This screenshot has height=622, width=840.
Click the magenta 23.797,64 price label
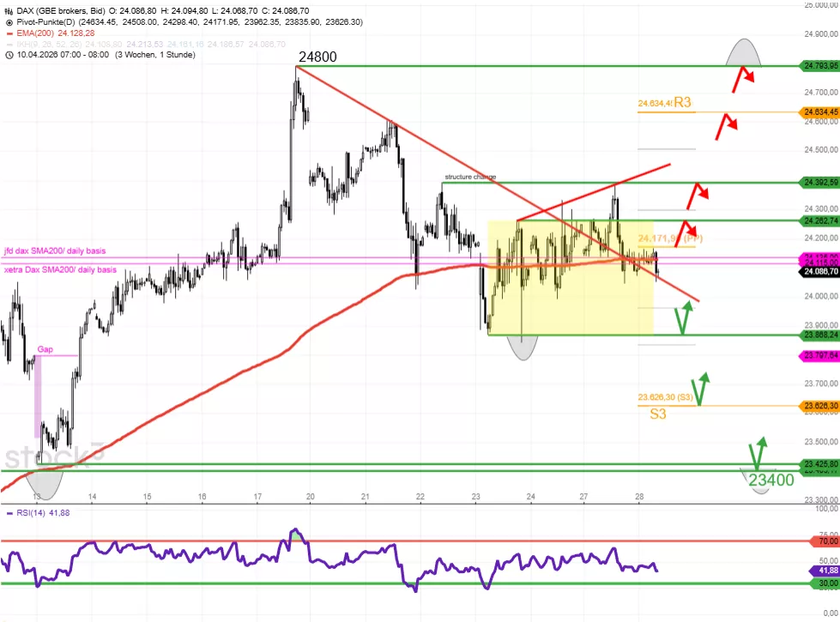819,355
